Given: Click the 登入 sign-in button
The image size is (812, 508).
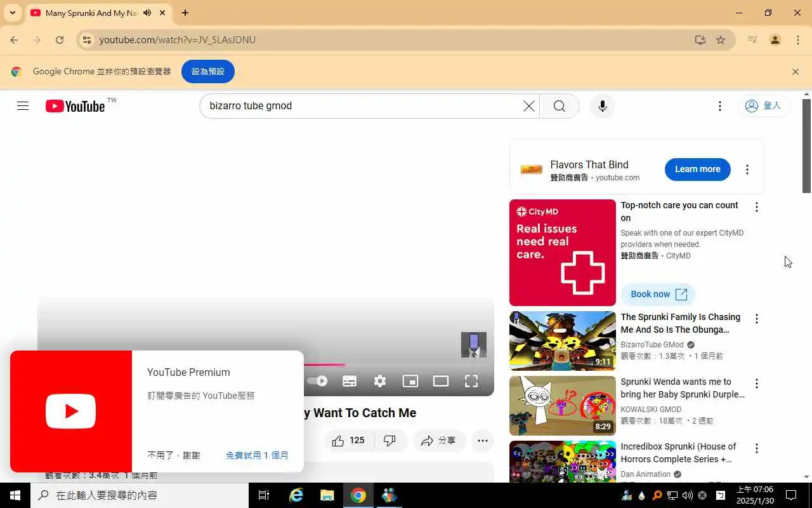Looking at the screenshot, I should (x=764, y=106).
